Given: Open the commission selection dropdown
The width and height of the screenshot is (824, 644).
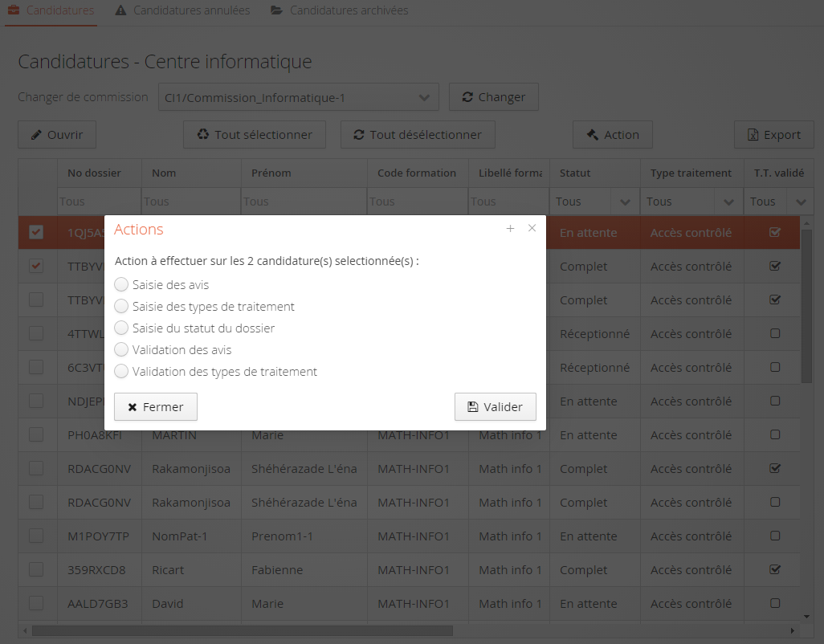Looking at the screenshot, I should click(298, 97).
